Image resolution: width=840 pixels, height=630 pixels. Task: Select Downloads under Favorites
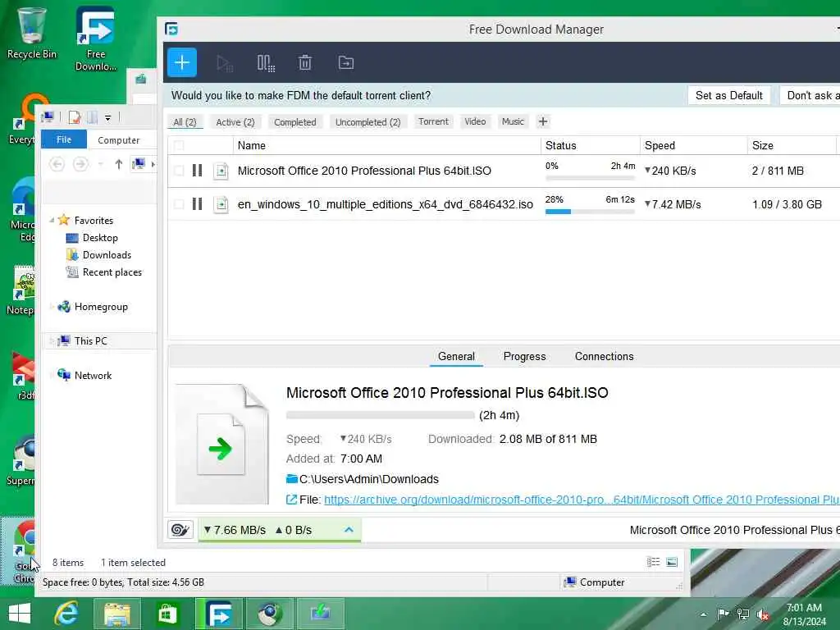click(x=107, y=255)
